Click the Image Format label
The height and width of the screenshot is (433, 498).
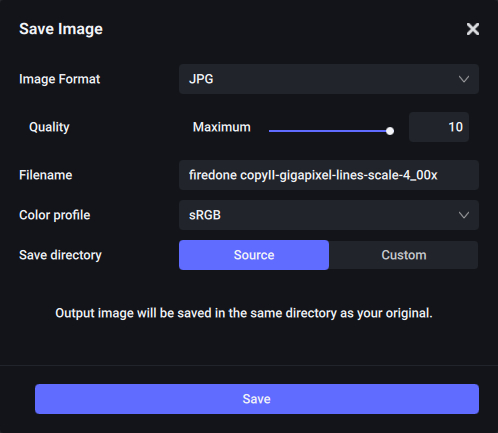pos(60,79)
